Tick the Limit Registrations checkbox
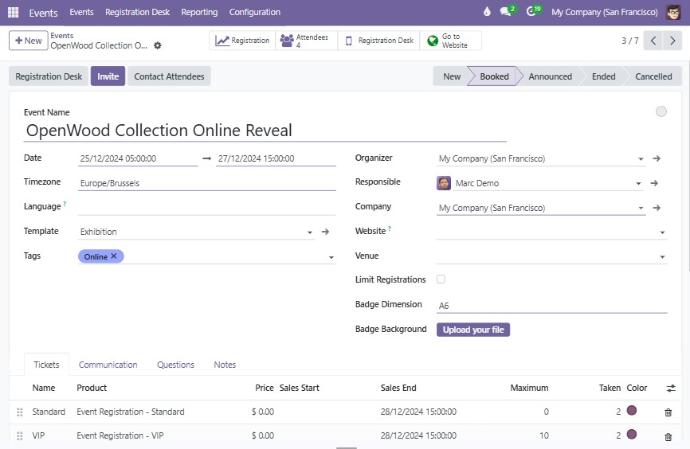Image resolution: width=690 pixels, height=449 pixels. (x=441, y=280)
